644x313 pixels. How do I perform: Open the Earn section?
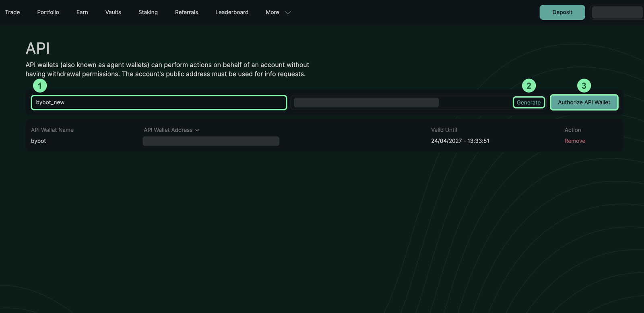[82, 12]
